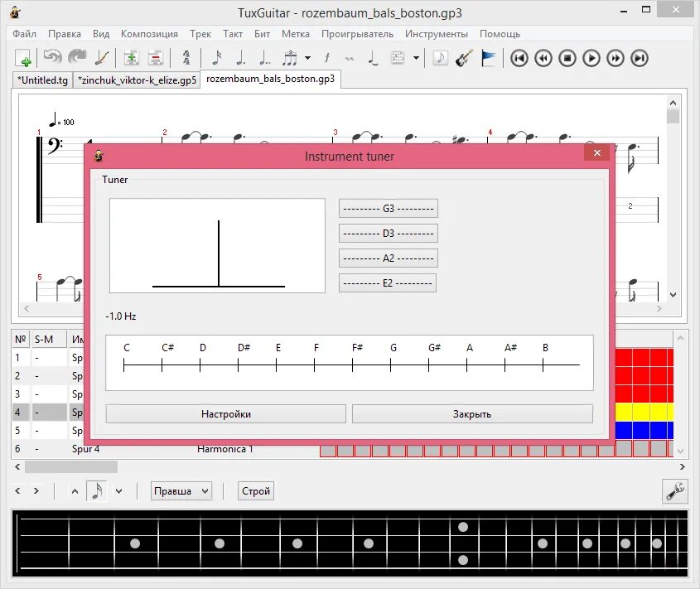Toggle the dotted note icon
The height and width of the screenshot is (589, 700).
(241, 58)
